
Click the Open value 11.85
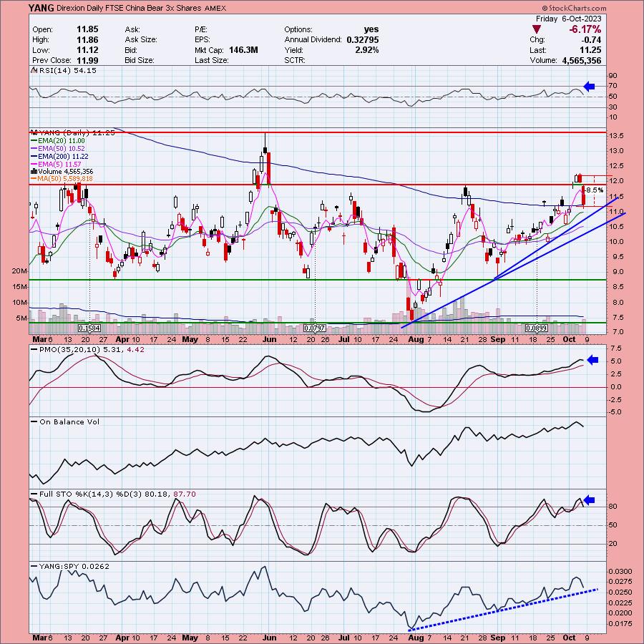coord(87,29)
